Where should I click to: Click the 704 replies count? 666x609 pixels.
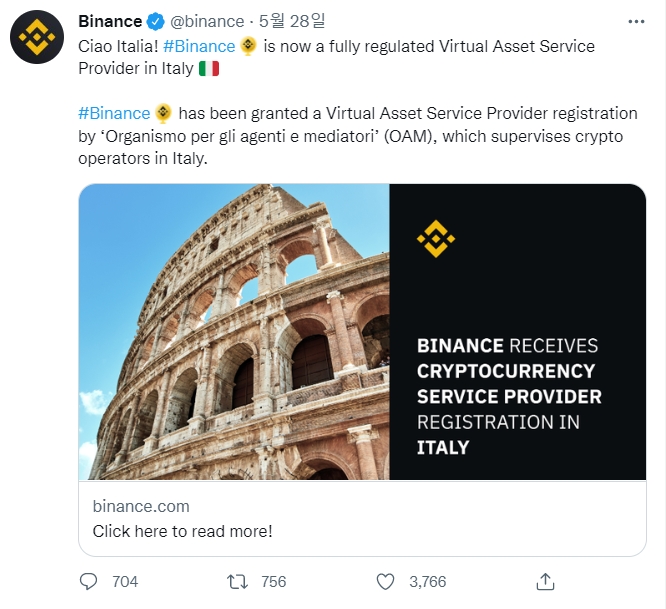point(125,581)
